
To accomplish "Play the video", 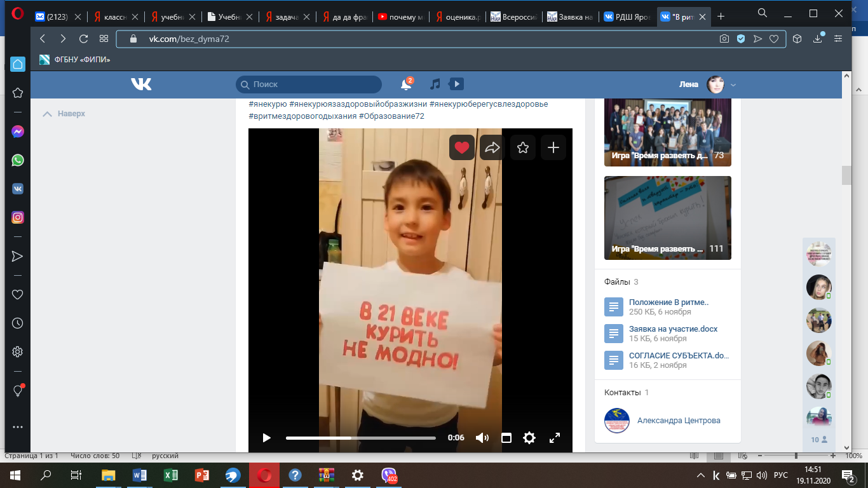I will tap(267, 438).
